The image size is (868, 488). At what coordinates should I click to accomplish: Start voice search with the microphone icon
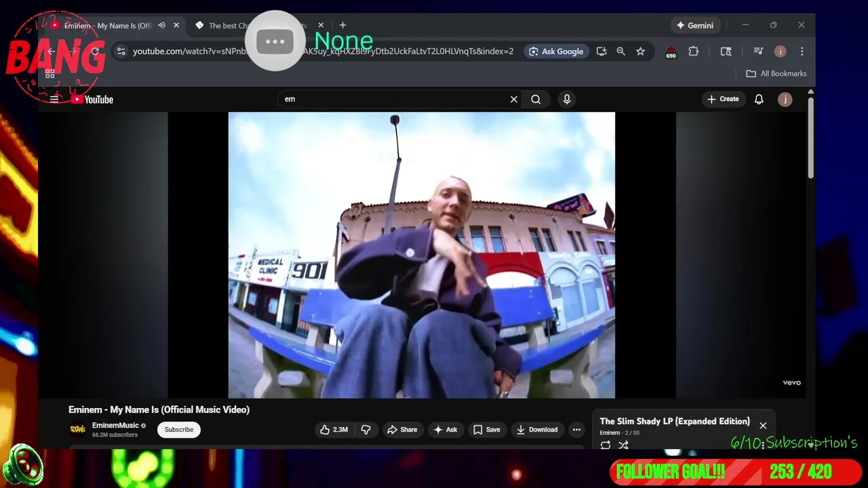click(x=567, y=100)
